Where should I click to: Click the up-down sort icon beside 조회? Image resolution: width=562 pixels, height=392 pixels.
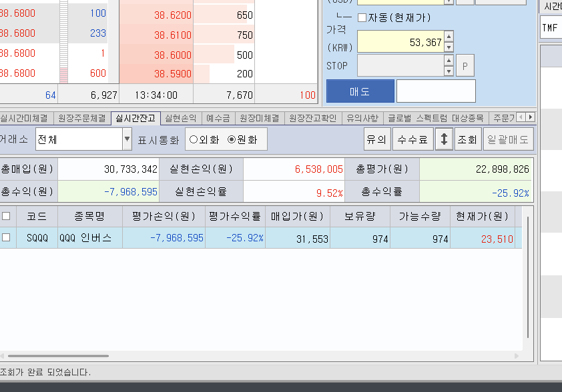(444, 139)
